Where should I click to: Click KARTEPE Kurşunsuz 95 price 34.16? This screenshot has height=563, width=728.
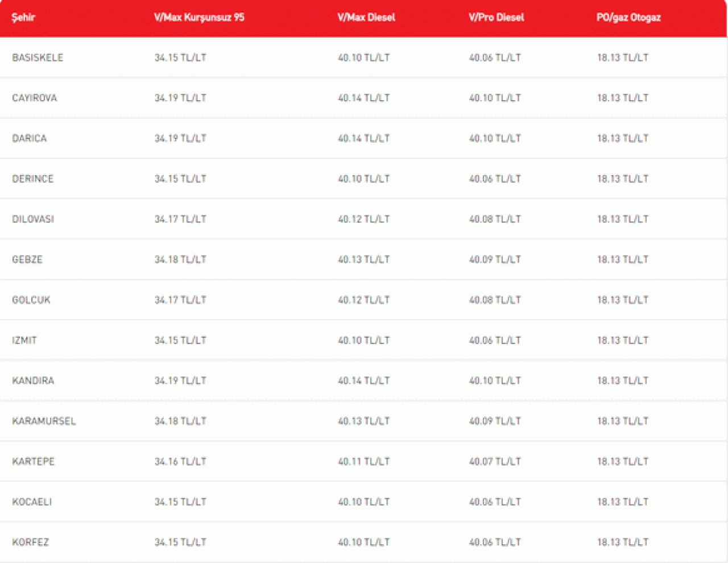(180, 461)
